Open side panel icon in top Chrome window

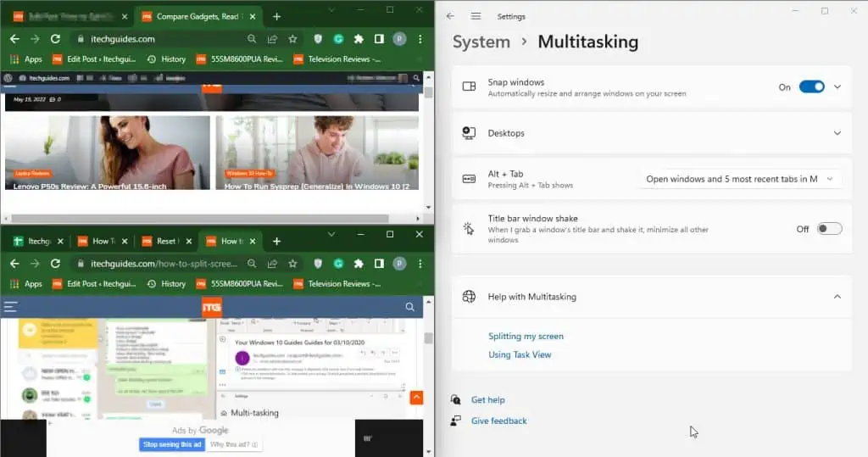coord(379,39)
